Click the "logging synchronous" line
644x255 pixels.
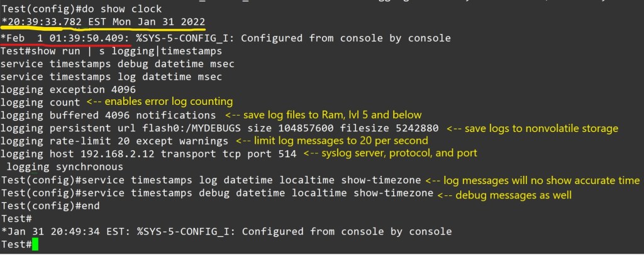pyautogui.click(x=64, y=166)
